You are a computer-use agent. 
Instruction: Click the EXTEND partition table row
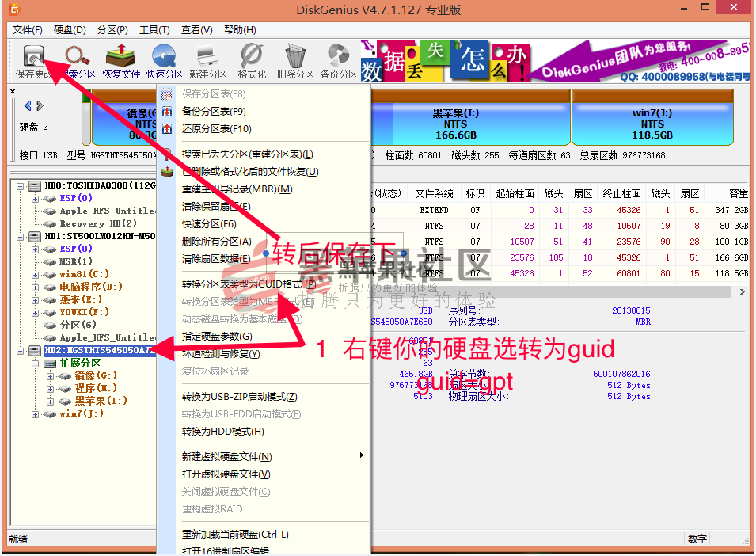[560, 210]
